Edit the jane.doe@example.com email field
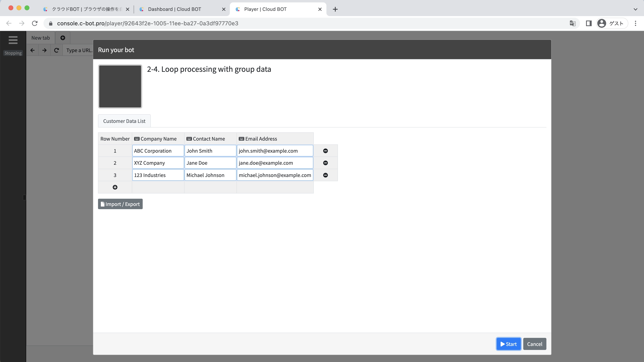 coord(275,163)
